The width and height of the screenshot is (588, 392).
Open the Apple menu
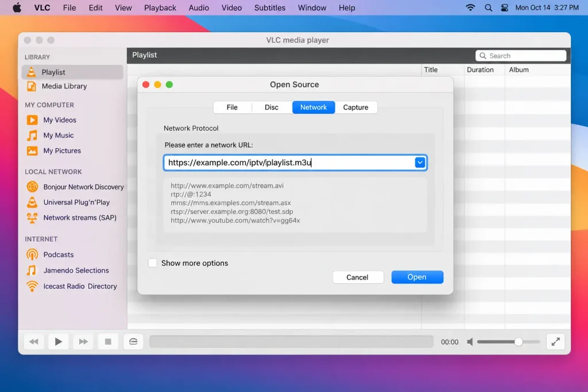coord(17,7)
